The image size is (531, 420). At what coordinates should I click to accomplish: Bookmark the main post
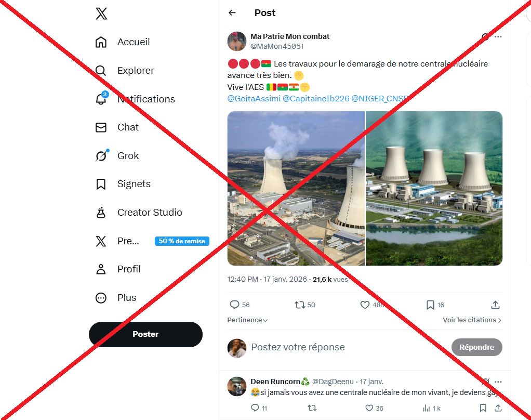(430, 305)
